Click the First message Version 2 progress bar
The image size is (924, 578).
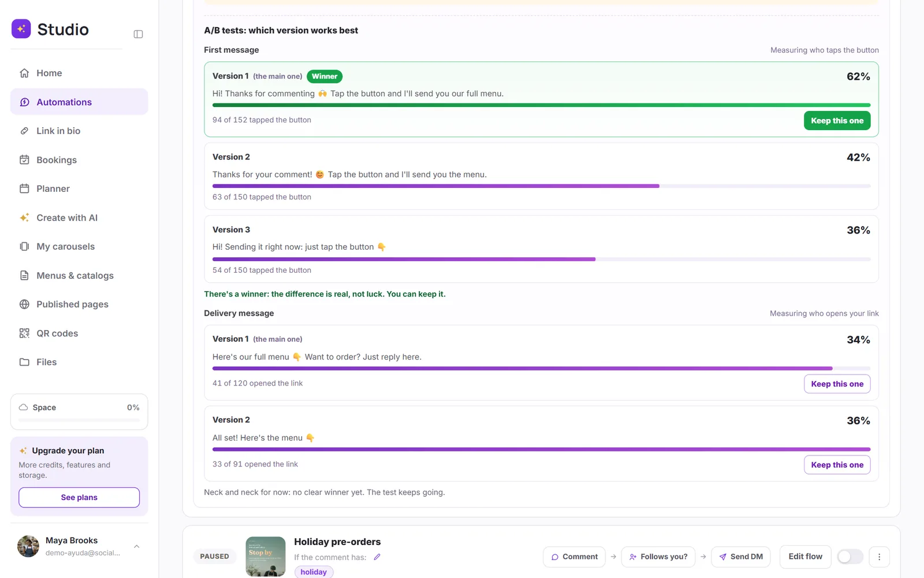click(x=541, y=186)
